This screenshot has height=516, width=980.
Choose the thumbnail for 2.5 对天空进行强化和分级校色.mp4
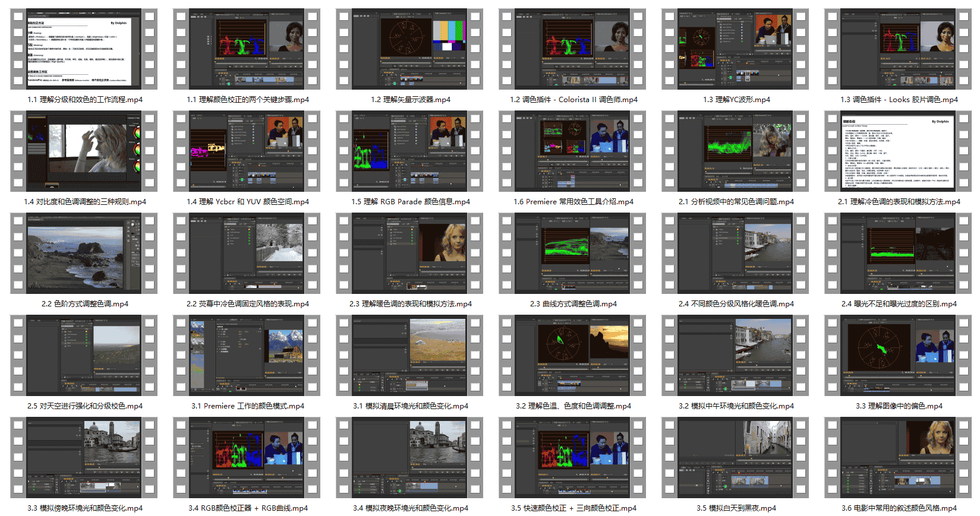click(x=84, y=356)
